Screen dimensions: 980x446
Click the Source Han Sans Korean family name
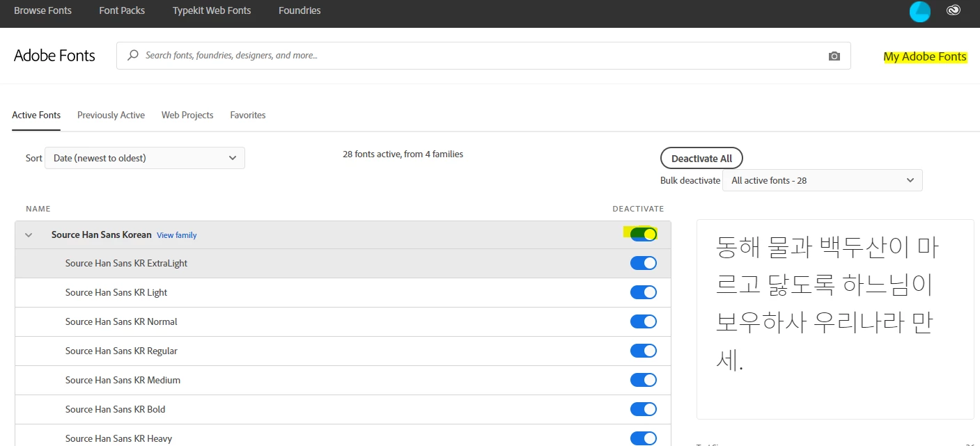point(102,234)
